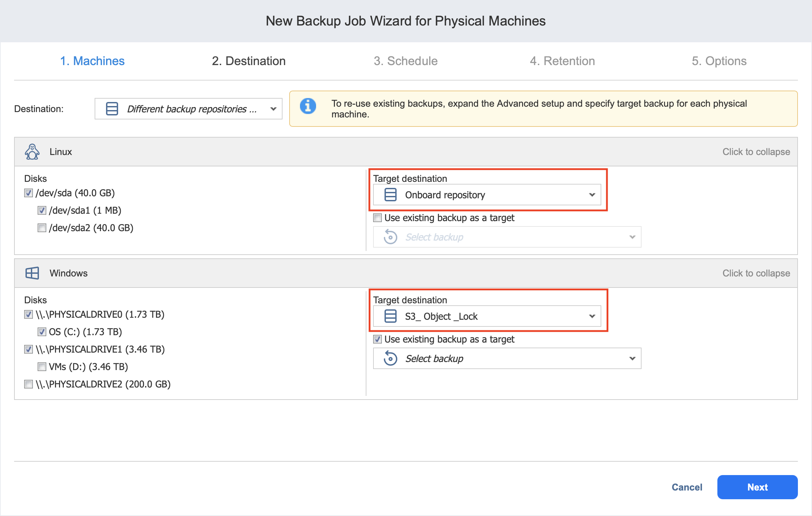
Task: Click repository icon in Destination dropdown
Action: tap(112, 109)
